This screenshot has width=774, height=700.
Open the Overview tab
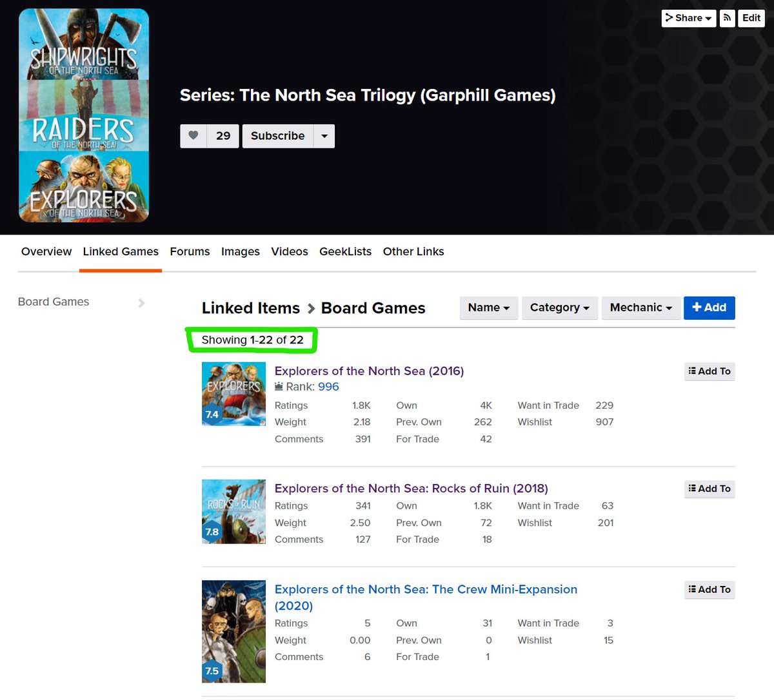pyautogui.click(x=46, y=251)
